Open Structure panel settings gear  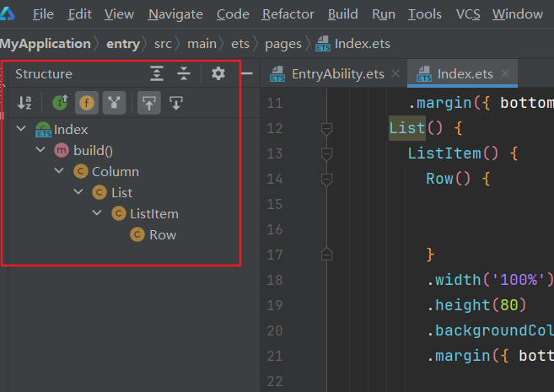pos(218,73)
